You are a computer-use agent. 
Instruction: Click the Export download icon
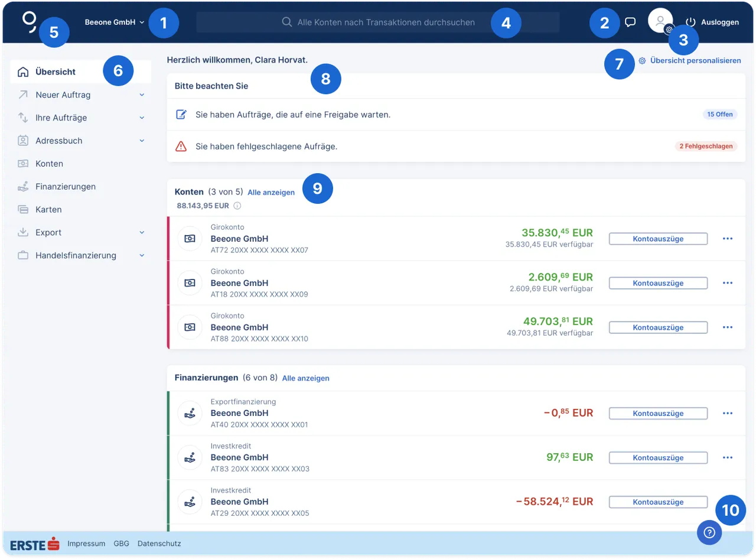pyautogui.click(x=23, y=232)
